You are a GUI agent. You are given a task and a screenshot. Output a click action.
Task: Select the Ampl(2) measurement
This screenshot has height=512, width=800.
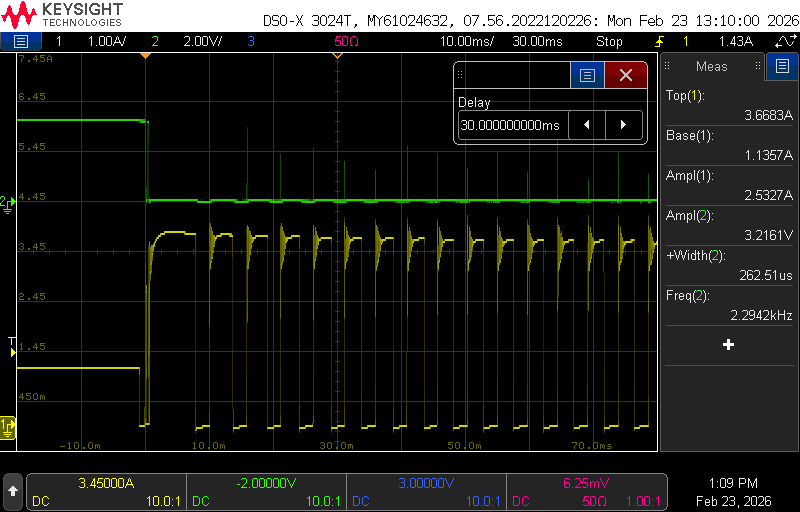(730, 225)
